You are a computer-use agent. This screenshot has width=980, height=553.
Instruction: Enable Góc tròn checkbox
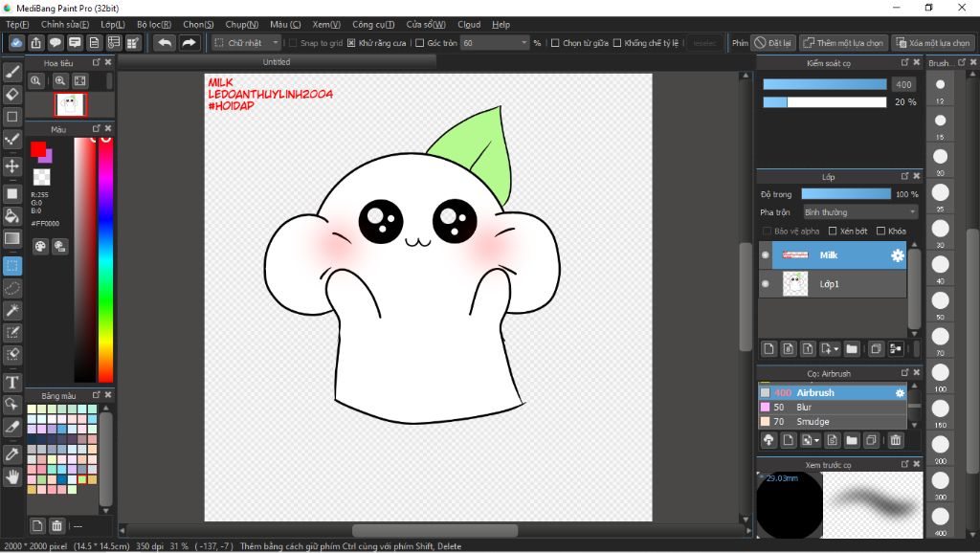click(x=420, y=43)
